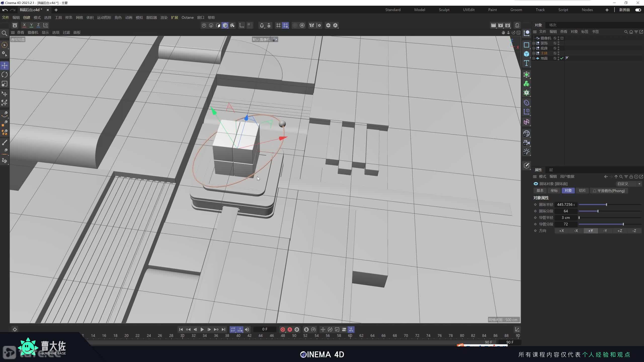Click the Cube primitive icon
This screenshot has height=362, width=644.
coord(527,54)
